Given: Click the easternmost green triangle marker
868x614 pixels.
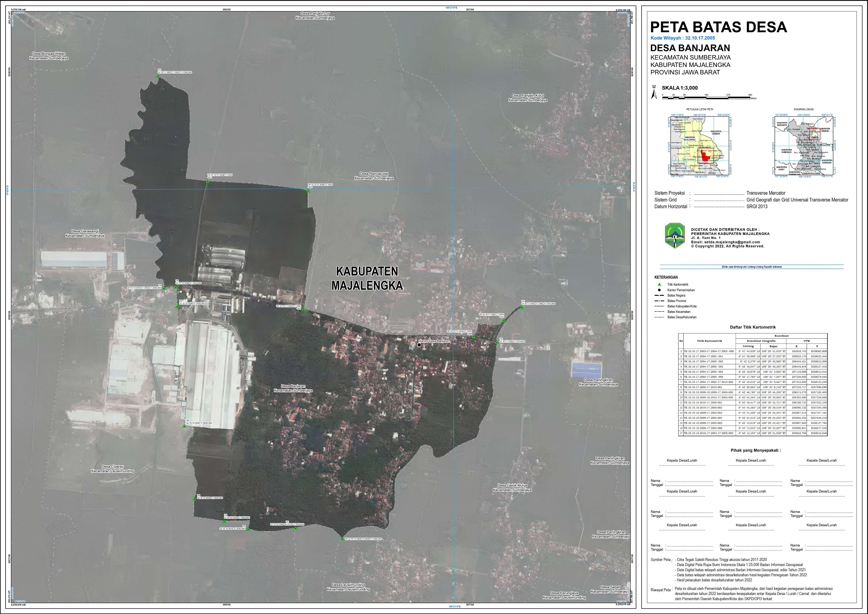Looking at the screenshot, I should [x=522, y=307].
